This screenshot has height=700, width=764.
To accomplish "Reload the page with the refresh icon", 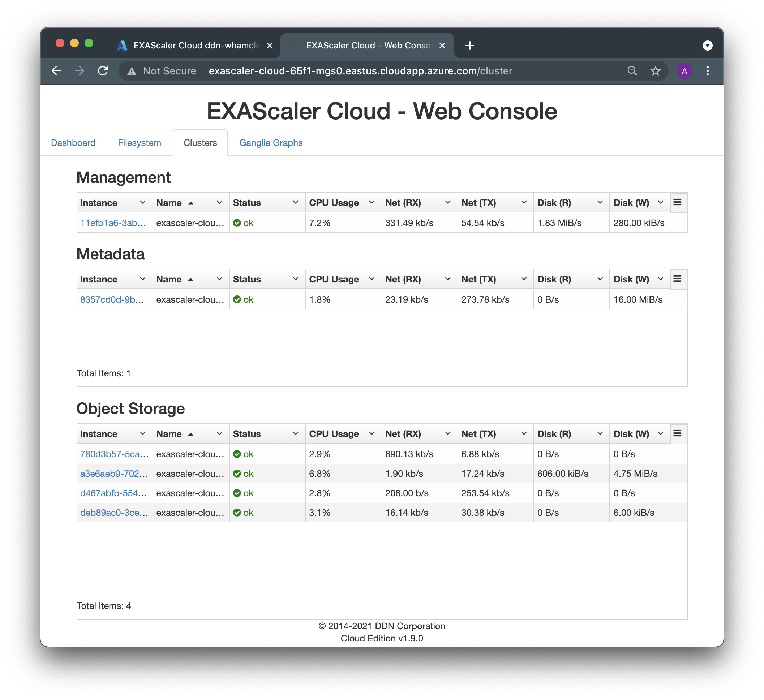I will point(103,71).
